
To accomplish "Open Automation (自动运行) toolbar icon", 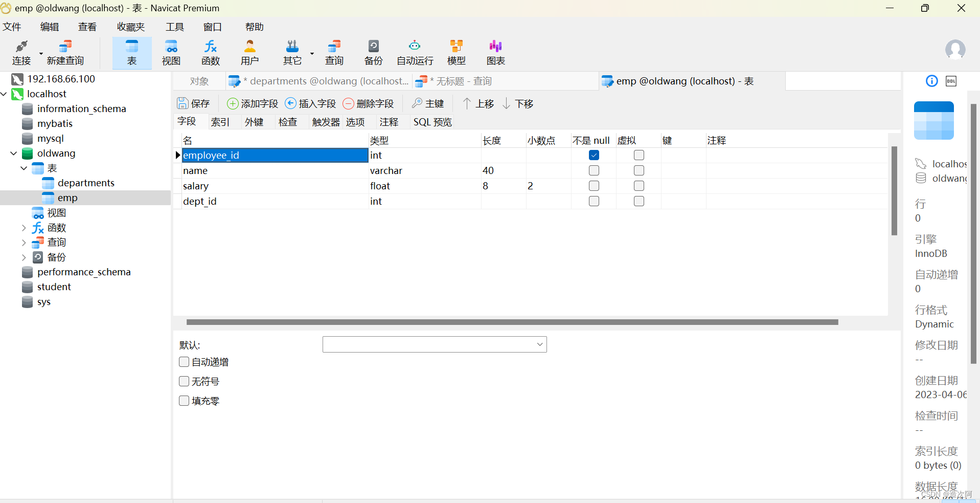I will pyautogui.click(x=415, y=53).
